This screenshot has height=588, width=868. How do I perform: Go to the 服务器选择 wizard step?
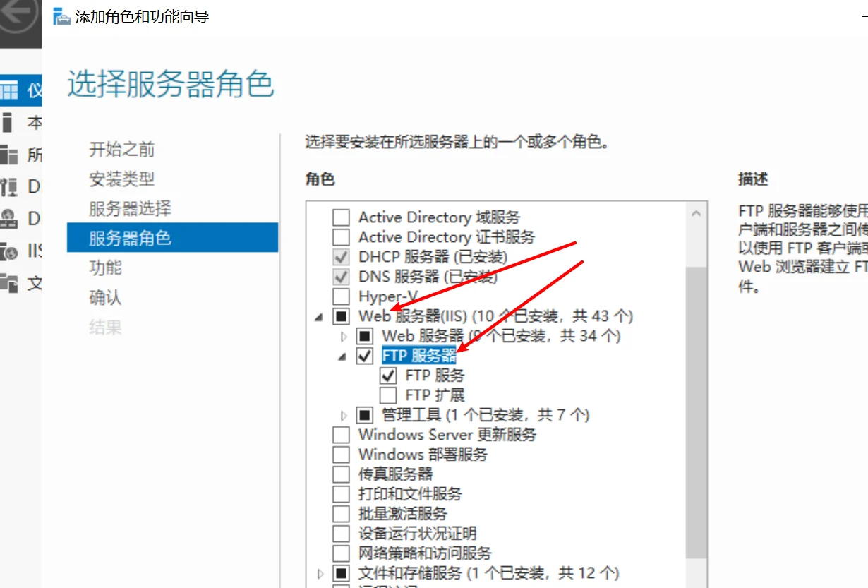click(130, 209)
